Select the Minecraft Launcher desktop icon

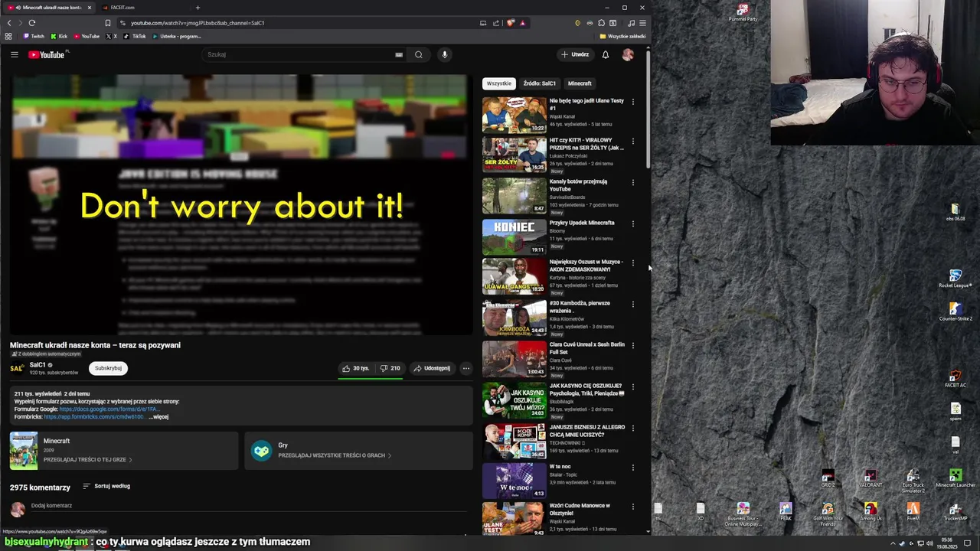(955, 480)
